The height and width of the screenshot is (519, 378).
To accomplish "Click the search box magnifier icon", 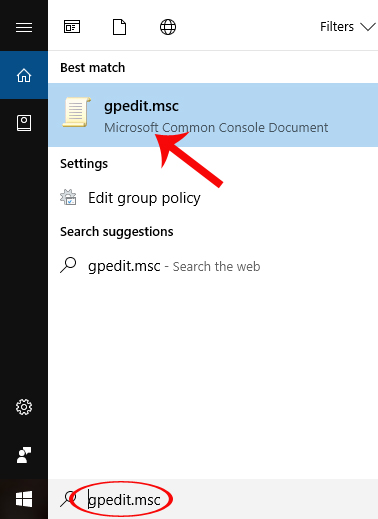I will click(68, 499).
